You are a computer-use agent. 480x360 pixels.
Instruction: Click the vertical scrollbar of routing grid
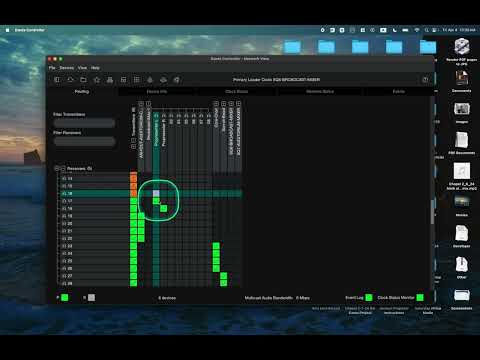[x=432, y=212]
